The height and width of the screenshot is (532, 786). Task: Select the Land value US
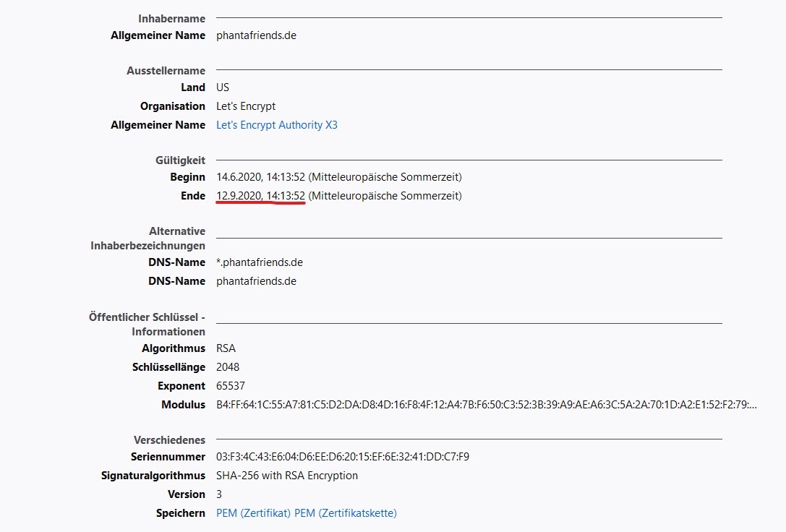pyautogui.click(x=223, y=87)
